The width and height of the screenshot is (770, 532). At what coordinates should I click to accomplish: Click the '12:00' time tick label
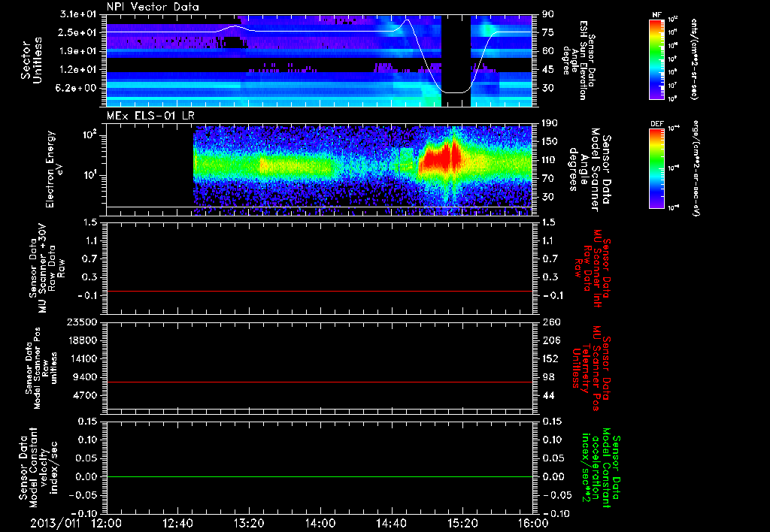click(x=107, y=523)
